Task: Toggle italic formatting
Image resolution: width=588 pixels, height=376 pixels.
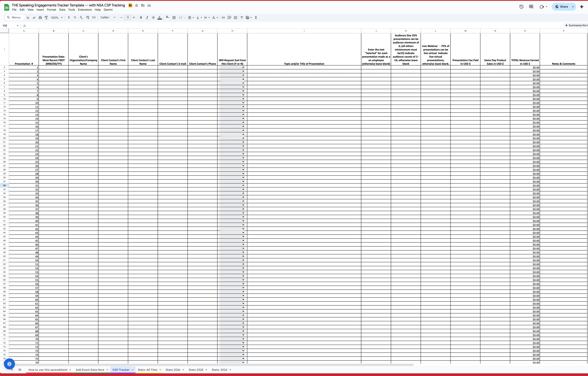Action: pos(147,17)
